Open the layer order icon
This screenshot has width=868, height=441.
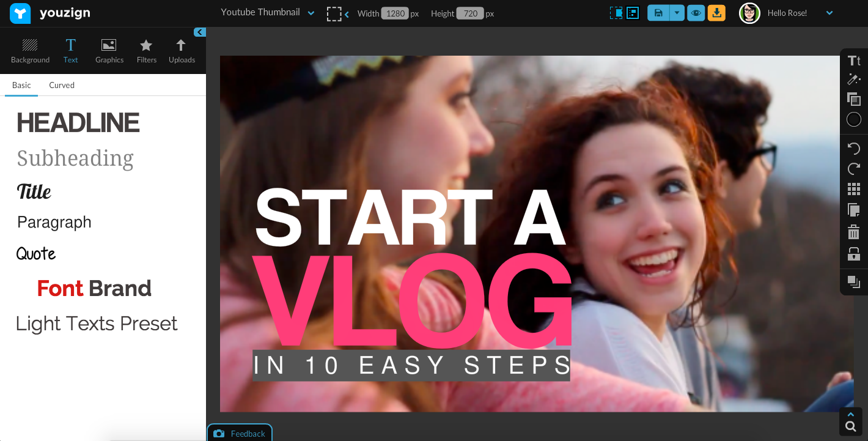[854, 282]
